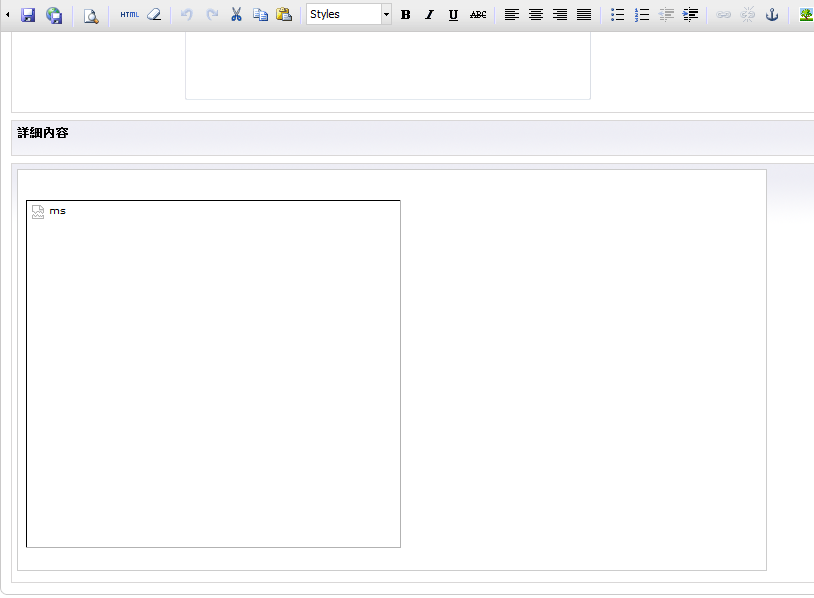Justify text fully

click(x=584, y=15)
